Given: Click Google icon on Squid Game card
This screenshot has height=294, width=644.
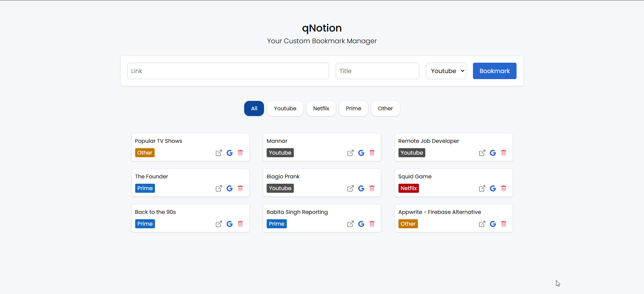Looking at the screenshot, I should [x=493, y=188].
